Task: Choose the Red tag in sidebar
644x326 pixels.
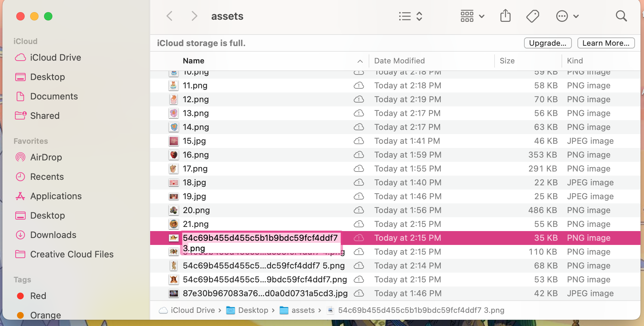Action: [38, 296]
